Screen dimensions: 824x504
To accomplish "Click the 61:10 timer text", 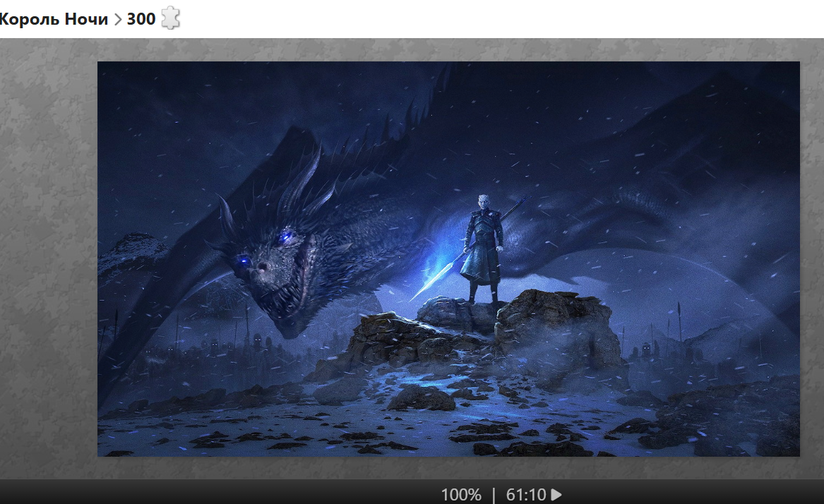I will [x=526, y=495].
